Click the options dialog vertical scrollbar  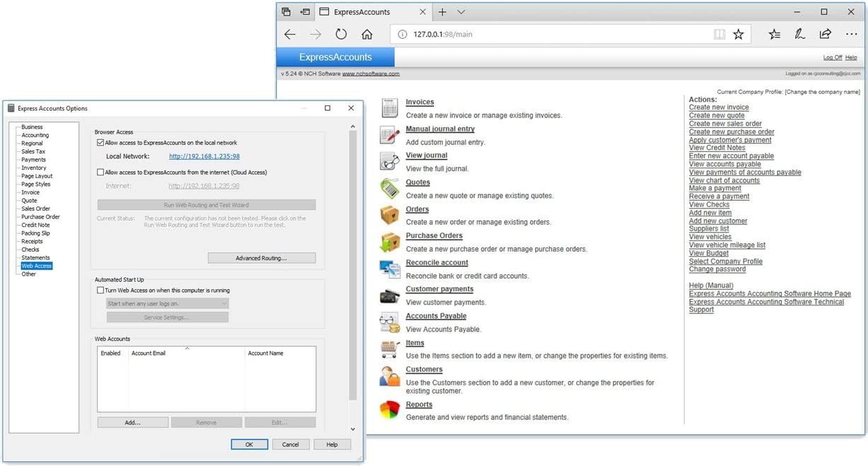pyautogui.click(x=353, y=269)
